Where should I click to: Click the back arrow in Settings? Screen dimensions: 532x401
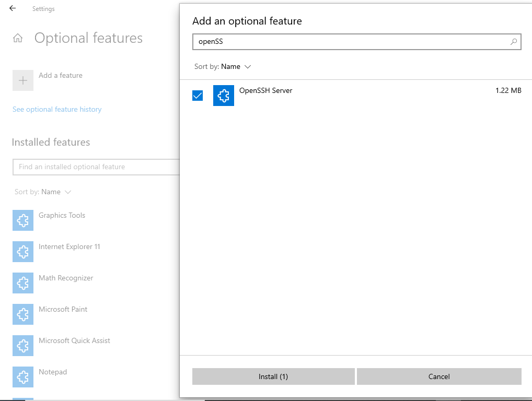(13, 8)
